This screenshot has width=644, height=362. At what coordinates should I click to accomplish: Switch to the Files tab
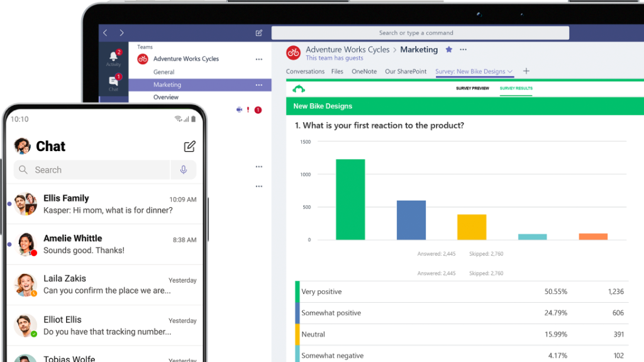point(337,72)
